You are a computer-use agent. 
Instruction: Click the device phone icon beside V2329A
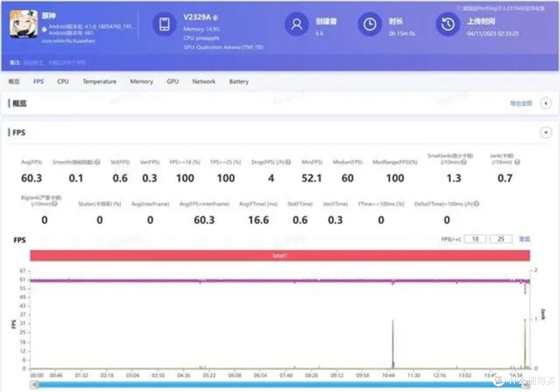(164, 24)
